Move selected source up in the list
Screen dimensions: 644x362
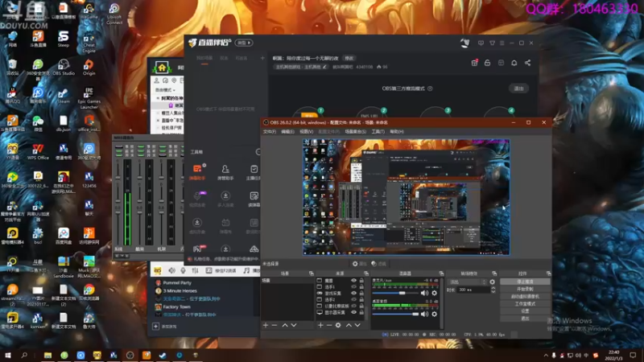pyautogui.click(x=349, y=325)
